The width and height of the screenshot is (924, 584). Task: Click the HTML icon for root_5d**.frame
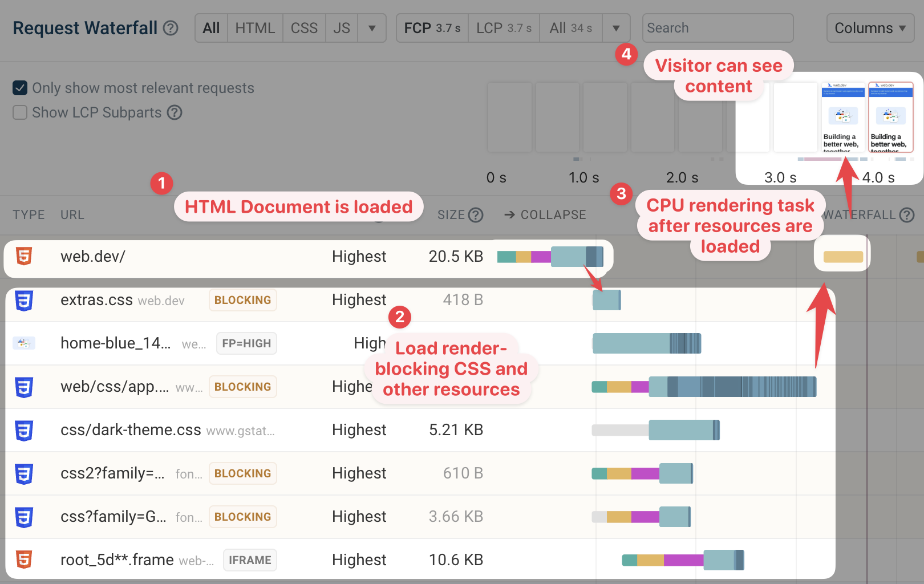23,560
